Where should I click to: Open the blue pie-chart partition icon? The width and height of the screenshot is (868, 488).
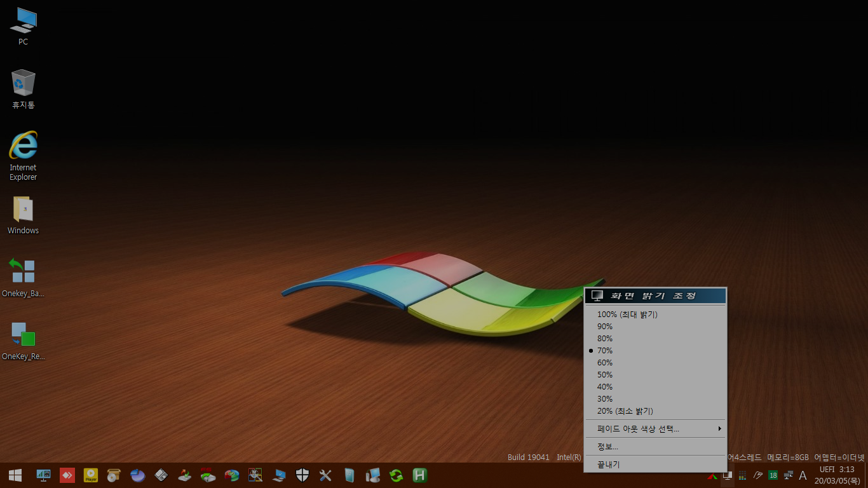138,475
